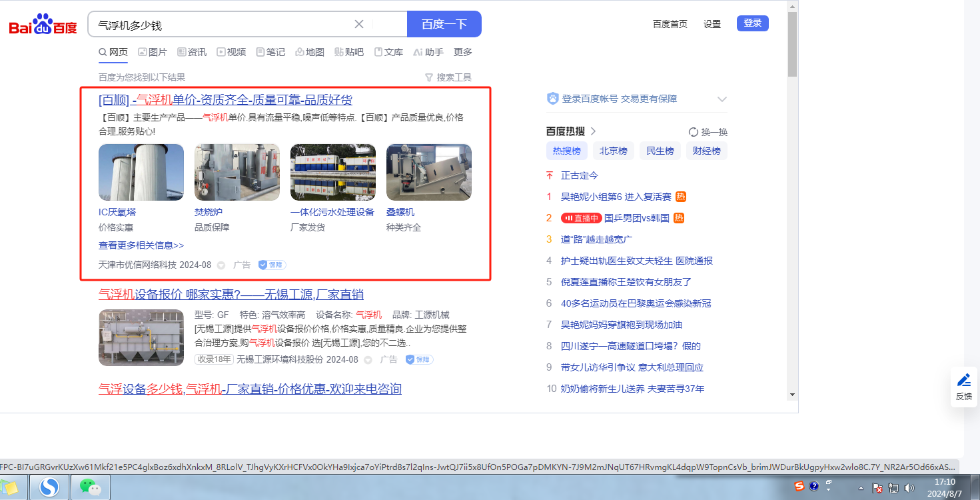This screenshot has width=980, height=500.
Task: Open hot search 倪夏莲直播称王楚钦有女朋友了
Action: coord(626,282)
